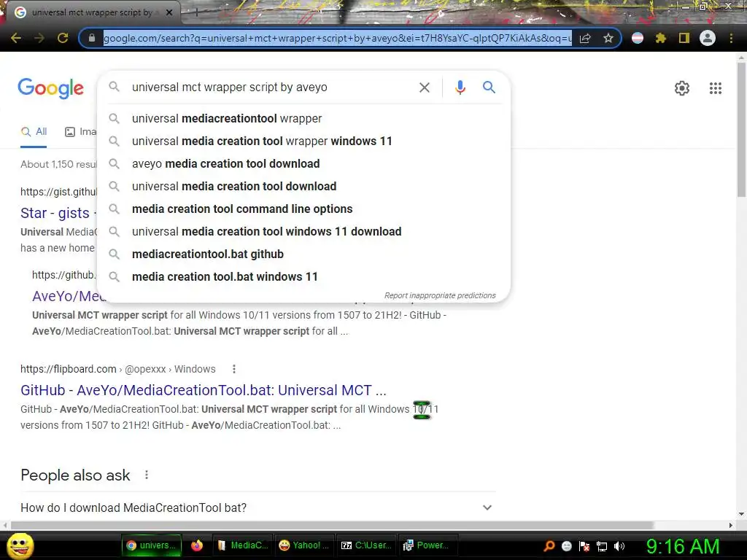
Task: Select suggestion 'media creation tool command line options'
Action: pos(304,209)
